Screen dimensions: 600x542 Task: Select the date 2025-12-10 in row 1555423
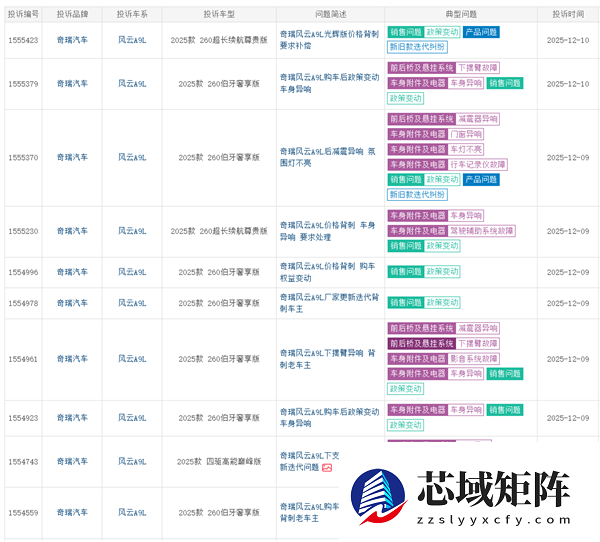click(568, 40)
